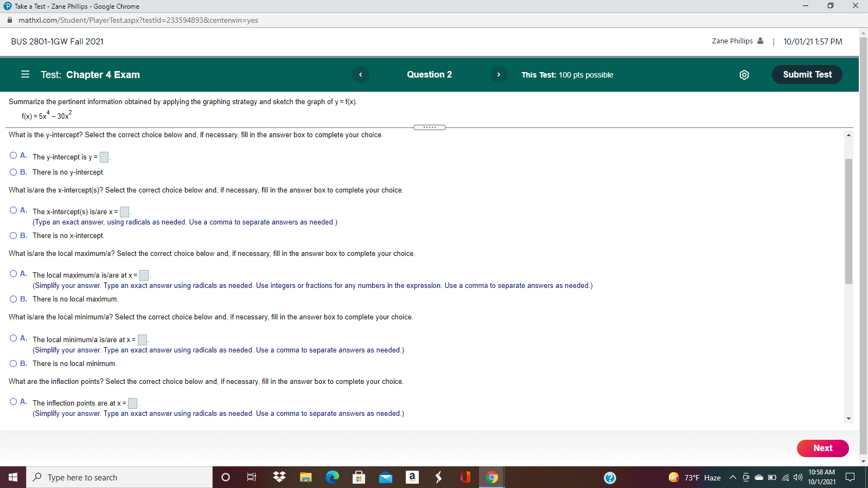
Task: Open the Windows Start menu
Action: point(13,477)
